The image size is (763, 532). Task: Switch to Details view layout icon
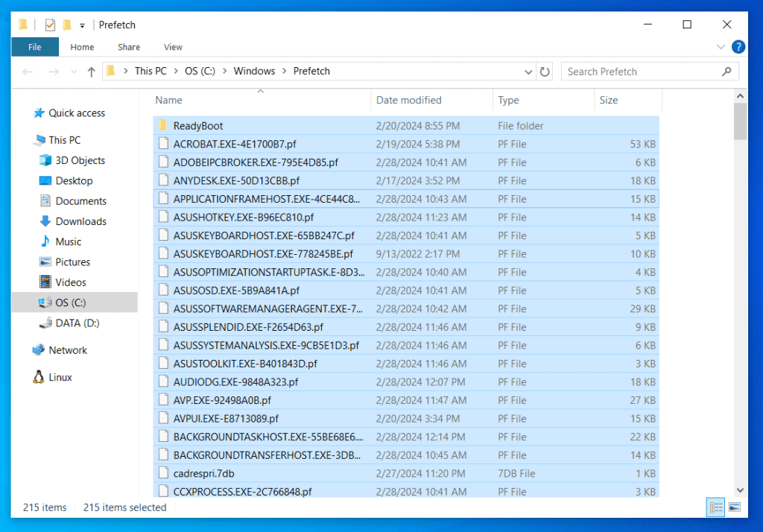pyautogui.click(x=716, y=507)
